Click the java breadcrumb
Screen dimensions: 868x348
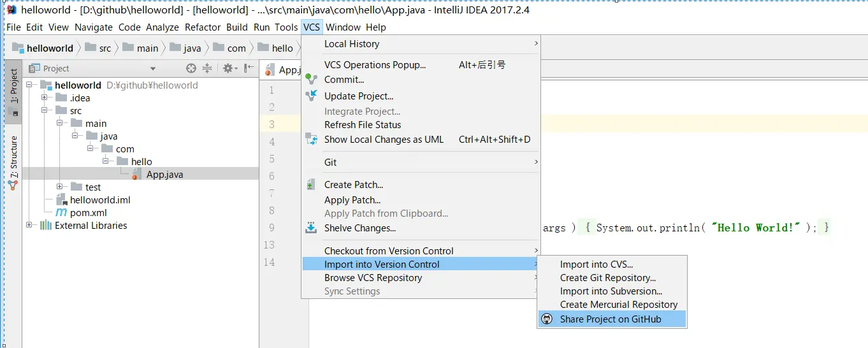click(185, 48)
